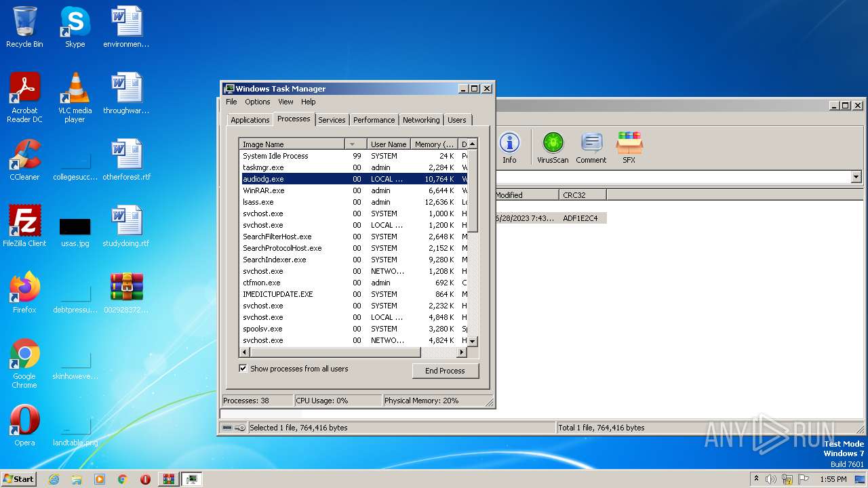Viewport: 868px width, 488px height.
Task: Click horizontal scroll right arrow in process list
Action: 462,352
